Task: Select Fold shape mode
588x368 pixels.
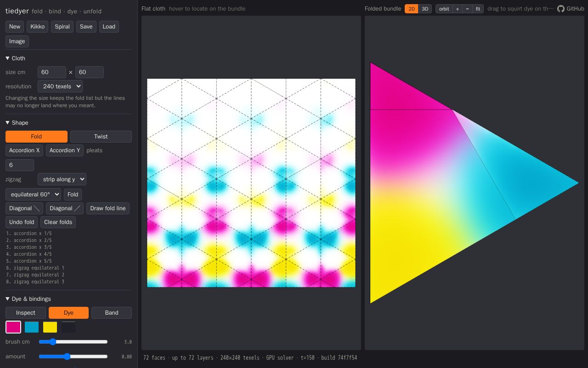Action: click(36, 137)
